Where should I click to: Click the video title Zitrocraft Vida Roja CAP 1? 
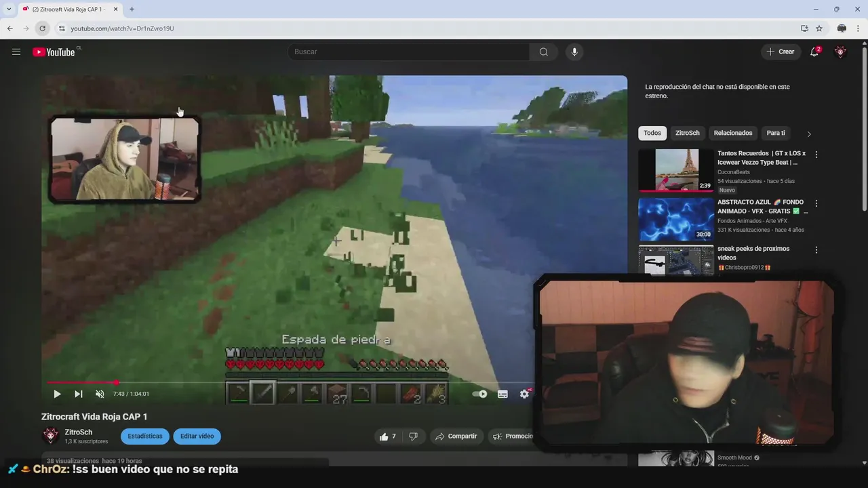click(94, 417)
